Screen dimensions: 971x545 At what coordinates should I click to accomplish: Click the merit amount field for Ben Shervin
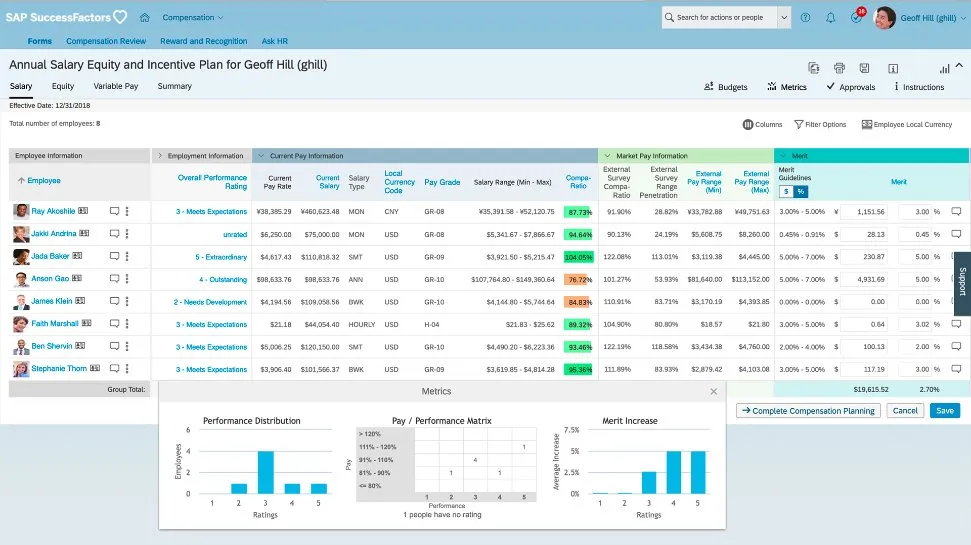tap(864, 347)
